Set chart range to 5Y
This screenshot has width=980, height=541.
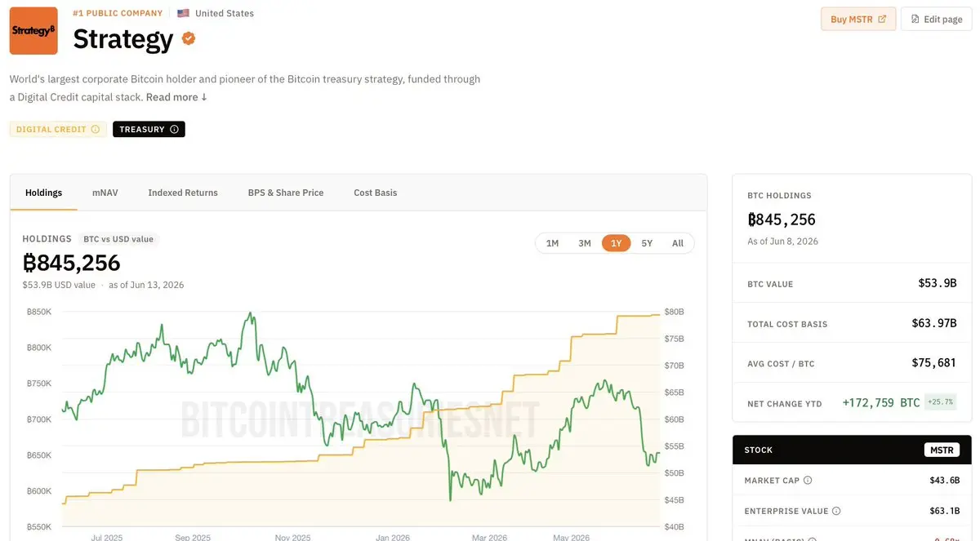pos(647,243)
